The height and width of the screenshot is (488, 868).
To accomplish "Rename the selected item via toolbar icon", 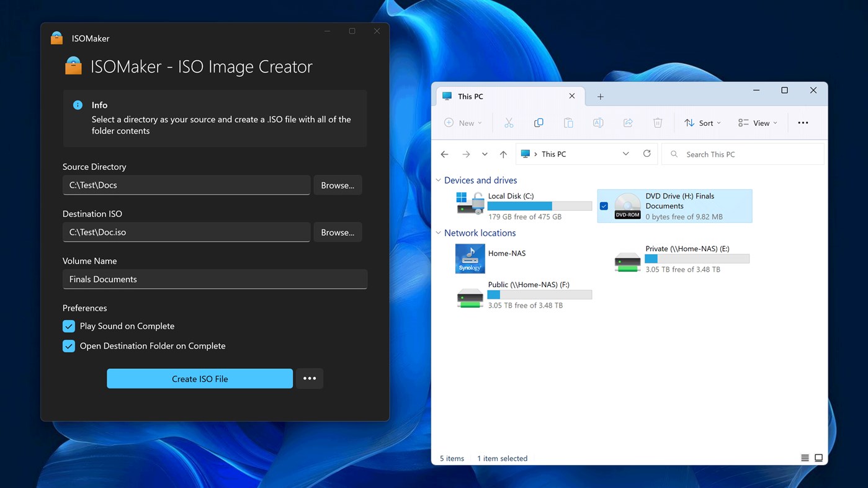I will [598, 122].
